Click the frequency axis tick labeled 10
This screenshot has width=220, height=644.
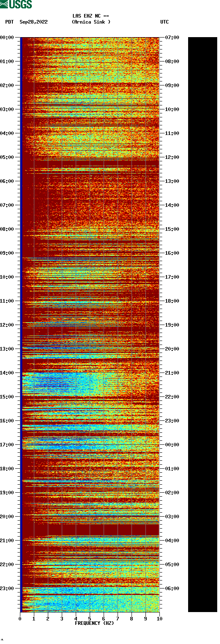click(159, 619)
